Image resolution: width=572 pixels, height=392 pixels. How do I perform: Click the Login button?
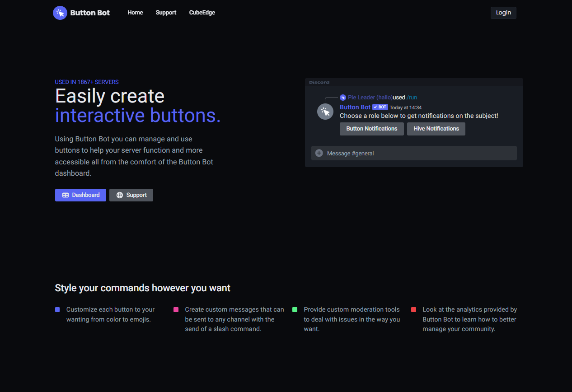pos(503,13)
